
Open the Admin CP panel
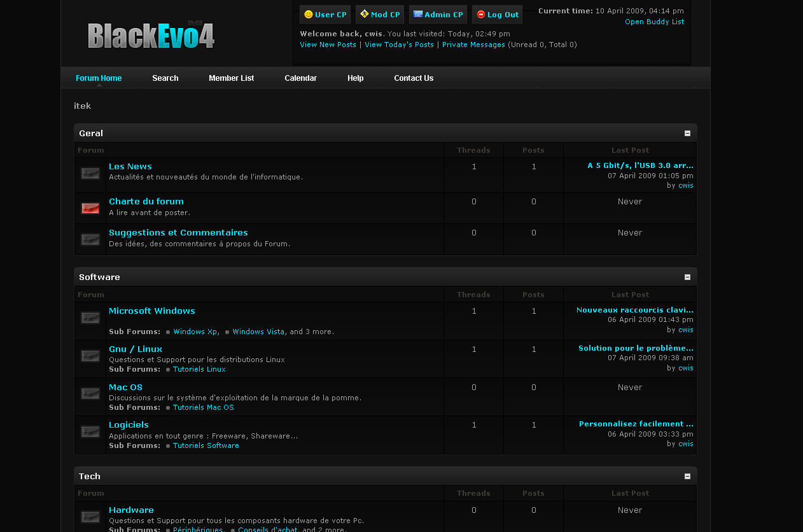438,15
